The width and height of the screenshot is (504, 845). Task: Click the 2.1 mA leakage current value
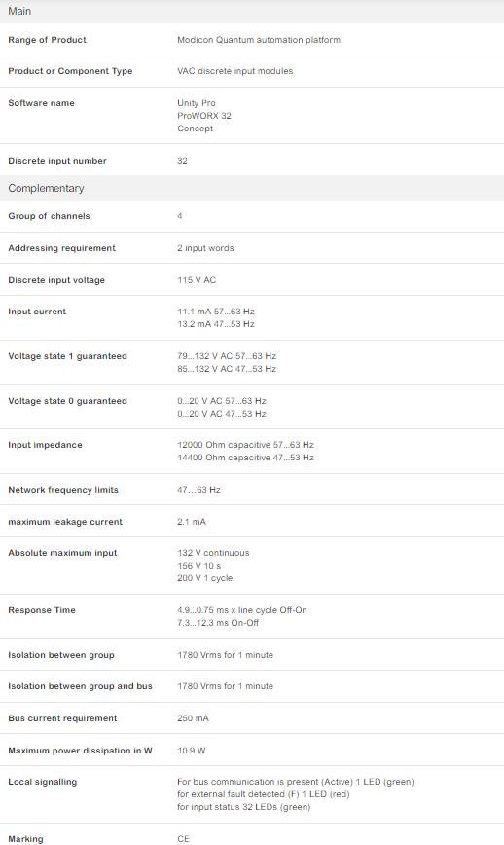pyautogui.click(x=191, y=522)
